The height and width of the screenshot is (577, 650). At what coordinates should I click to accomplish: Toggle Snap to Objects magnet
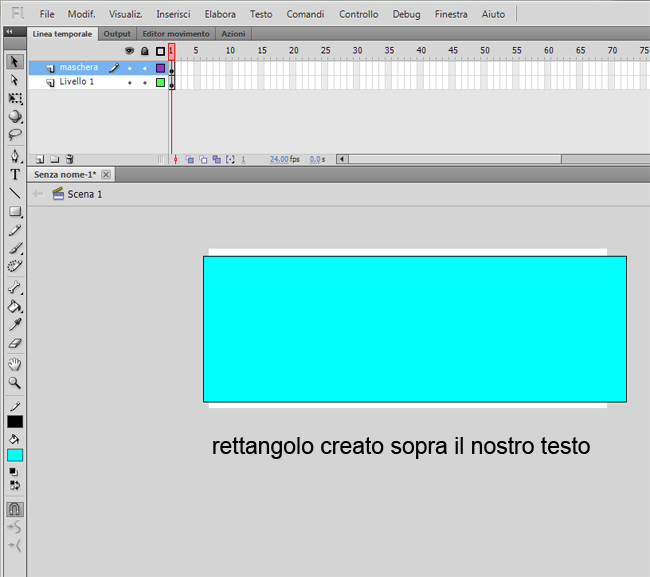click(15, 509)
